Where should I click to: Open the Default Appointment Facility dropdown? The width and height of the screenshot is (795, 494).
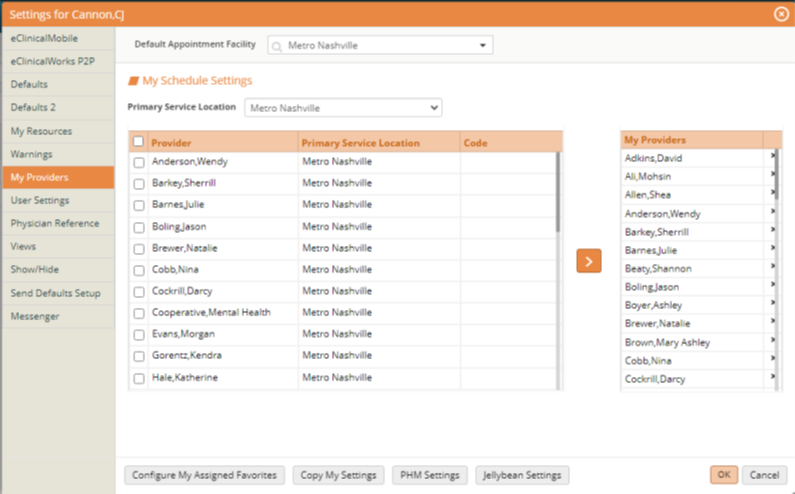483,46
